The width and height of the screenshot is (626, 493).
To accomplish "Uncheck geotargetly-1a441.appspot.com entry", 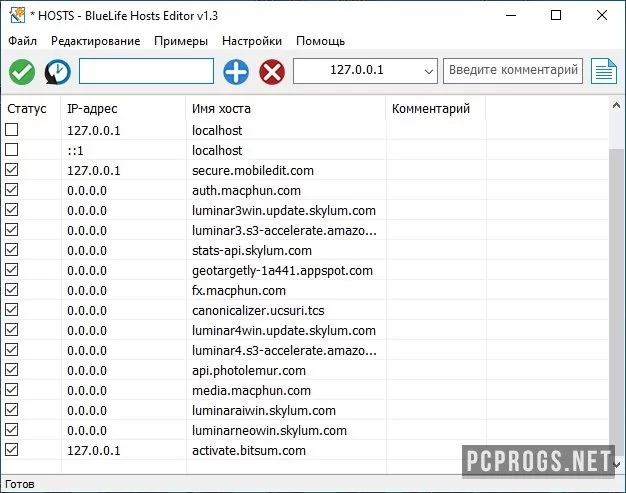I will coord(12,269).
